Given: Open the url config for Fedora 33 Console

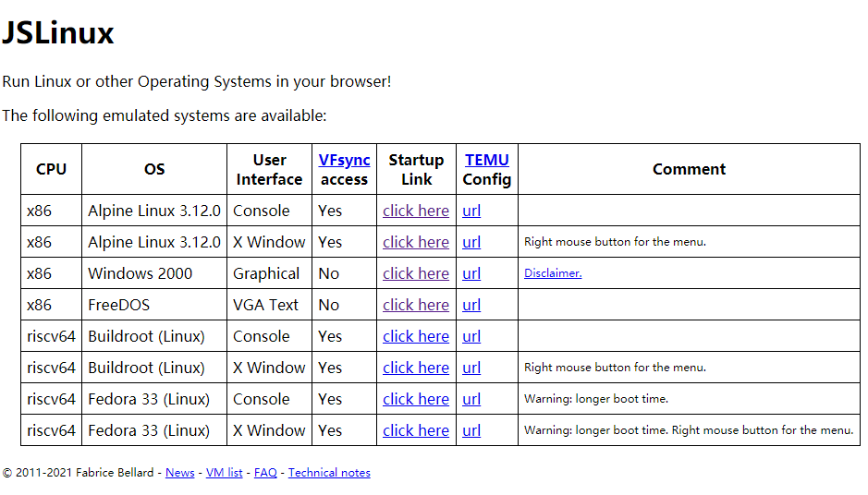Looking at the screenshot, I should point(471,399).
